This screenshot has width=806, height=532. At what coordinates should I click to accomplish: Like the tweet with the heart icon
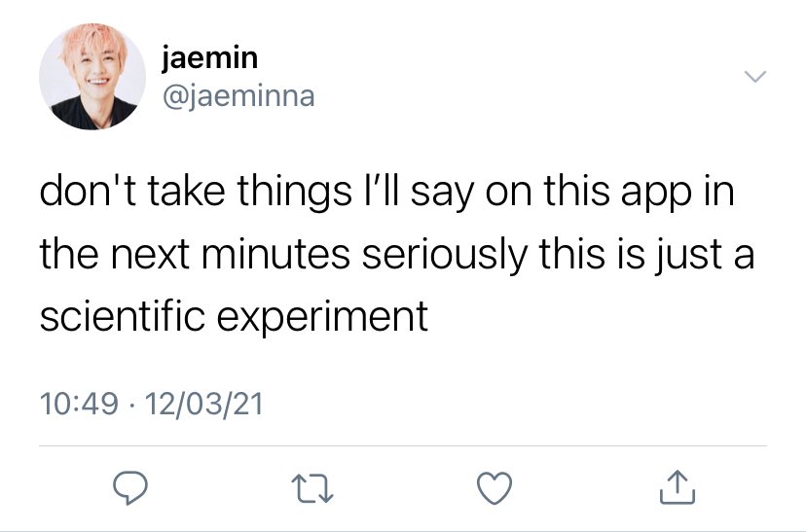(495, 488)
